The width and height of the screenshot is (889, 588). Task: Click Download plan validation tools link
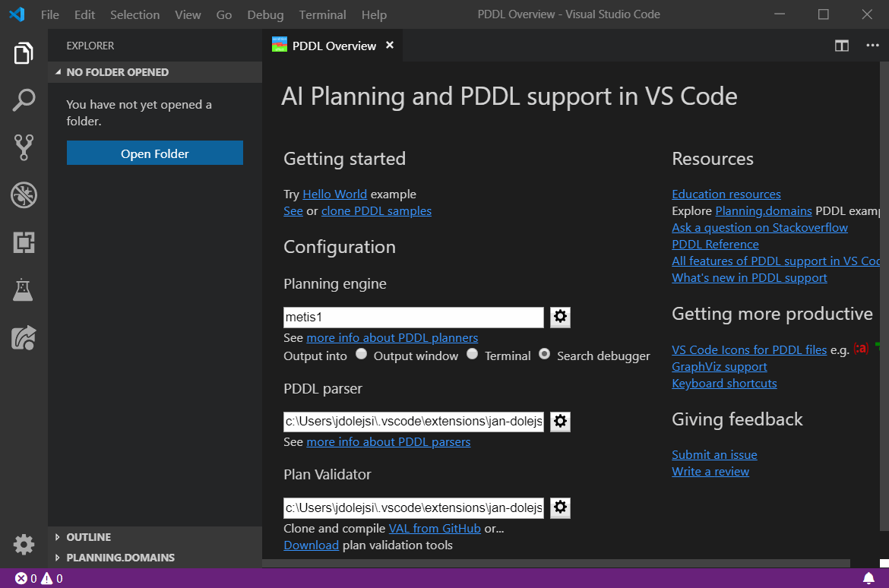[312, 545]
